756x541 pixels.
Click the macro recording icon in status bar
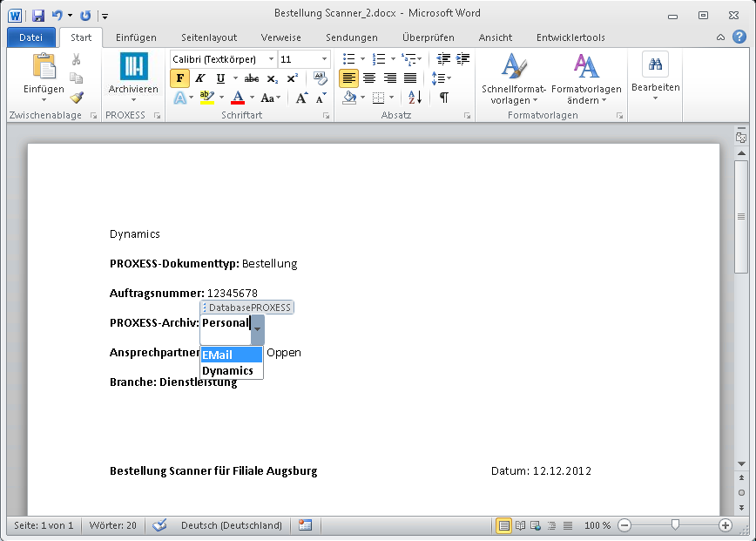click(x=305, y=525)
